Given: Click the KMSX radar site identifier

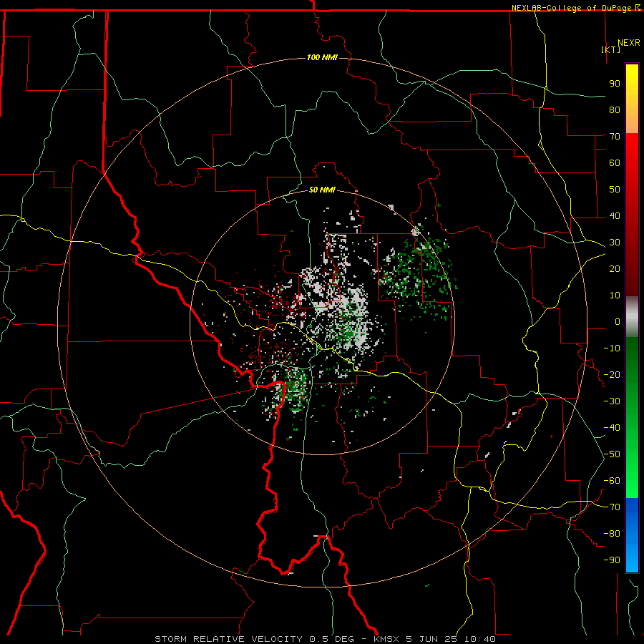Looking at the screenshot, I should pos(386,639).
